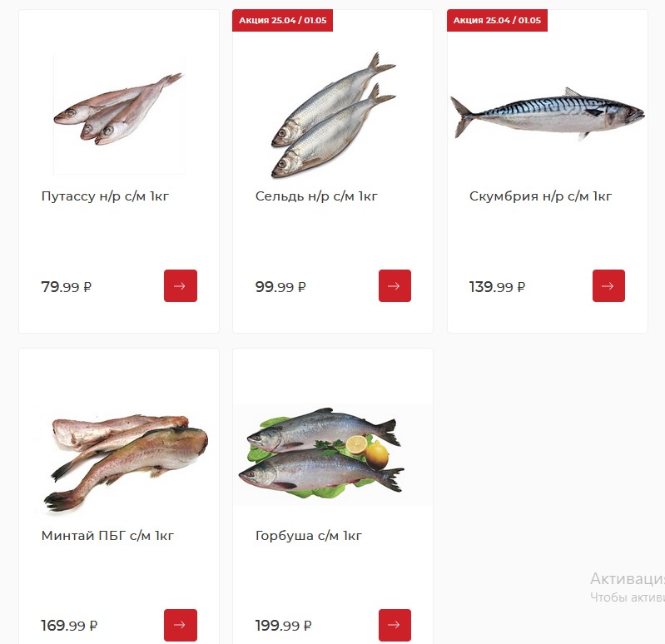This screenshot has width=665, height=644.
Task: Click the red arrow button for Сельдь
Action: tap(395, 285)
